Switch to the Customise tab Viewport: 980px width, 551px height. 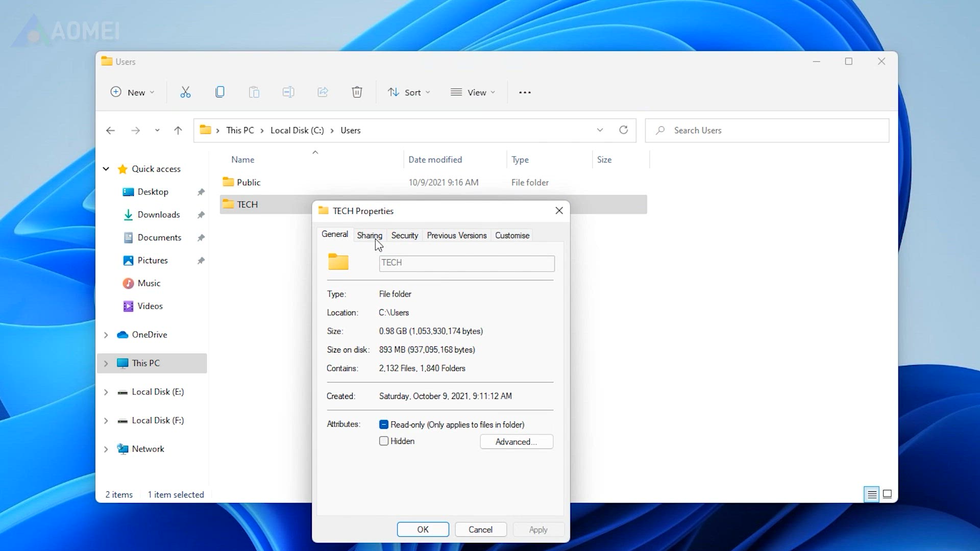click(x=512, y=235)
